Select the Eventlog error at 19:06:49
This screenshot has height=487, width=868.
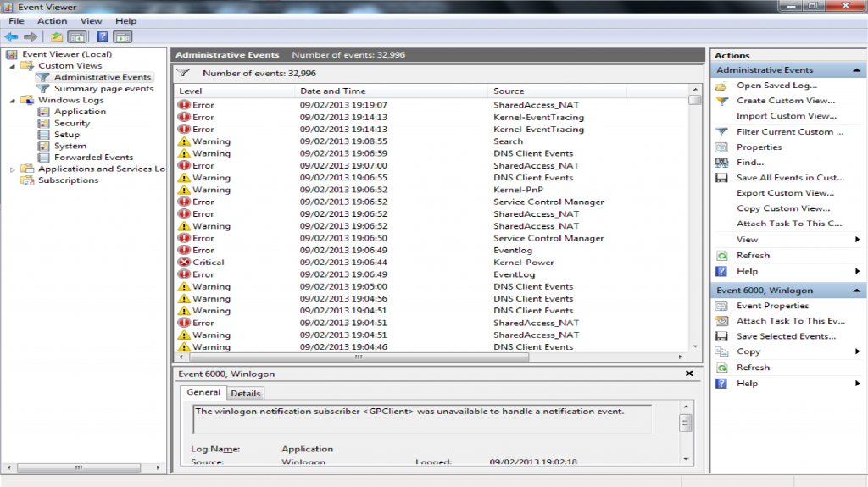tap(431, 250)
